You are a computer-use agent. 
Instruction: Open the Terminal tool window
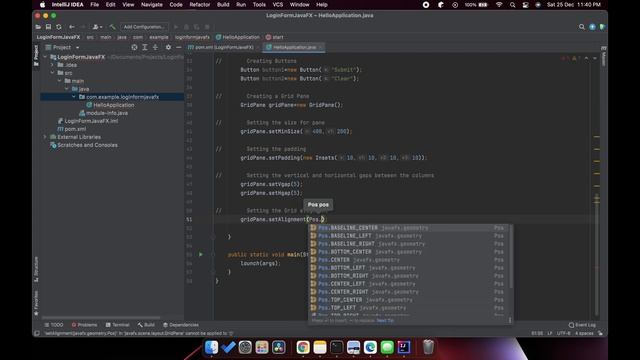coord(118,325)
